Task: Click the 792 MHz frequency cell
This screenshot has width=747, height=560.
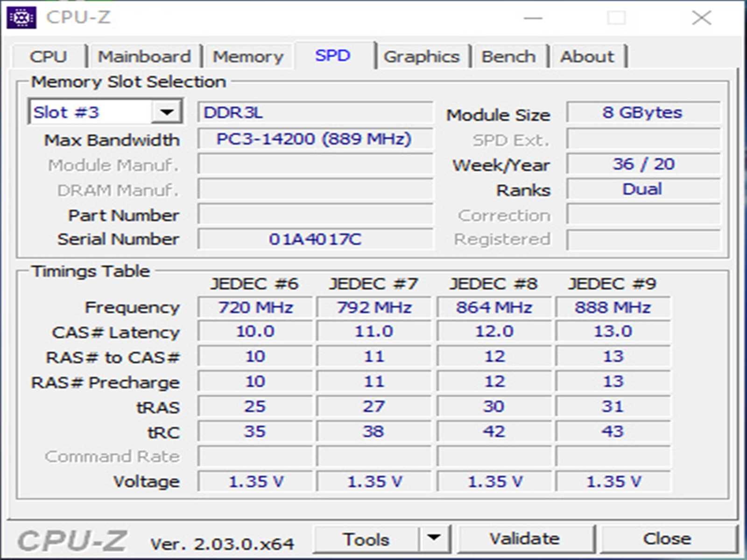Action: [374, 307]
